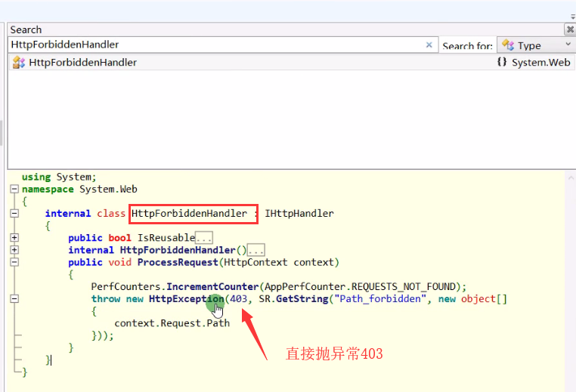The height and width of the screenshot is (392, 576).
Task: Collapse the HttpForbiddenHandler class block
Action: 14,213
